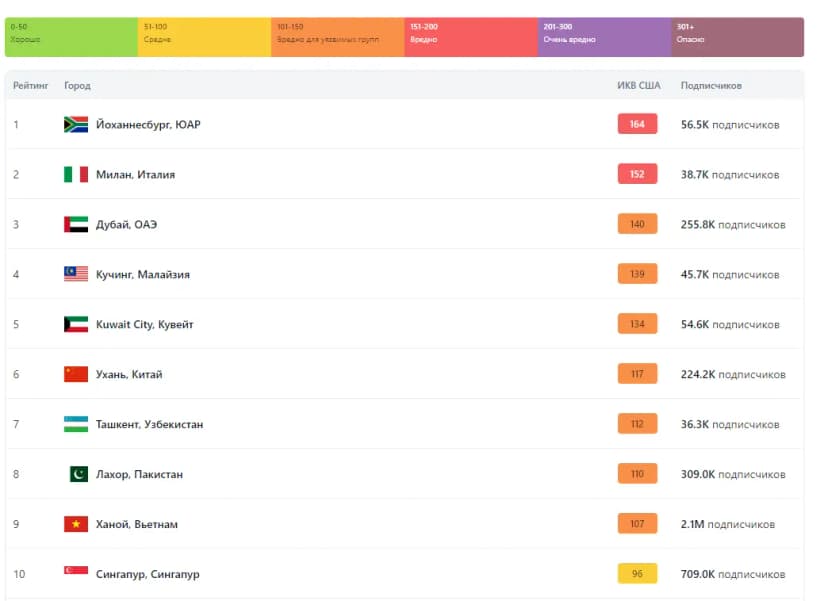Open the Kuwait City, Кувейт link
Image resolution: width=828 pixels, height=601 pixels.
pyautogui.click(x=145, y=324)
